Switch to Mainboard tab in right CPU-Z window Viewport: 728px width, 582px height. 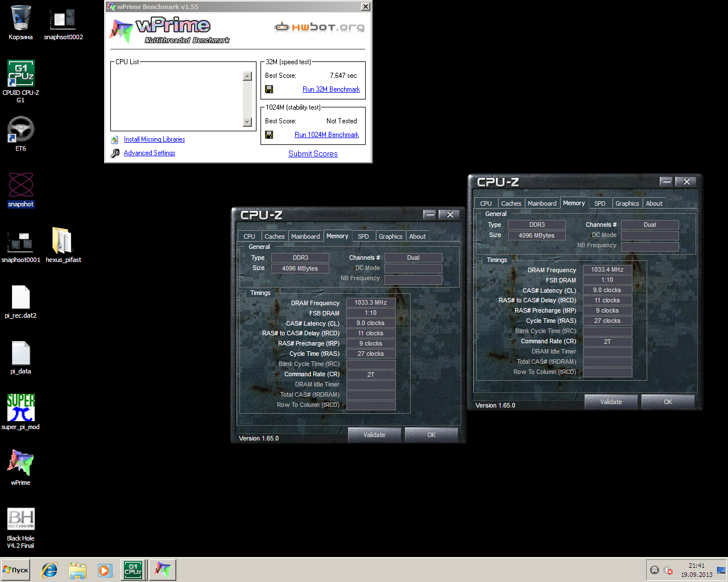[542, 203]
